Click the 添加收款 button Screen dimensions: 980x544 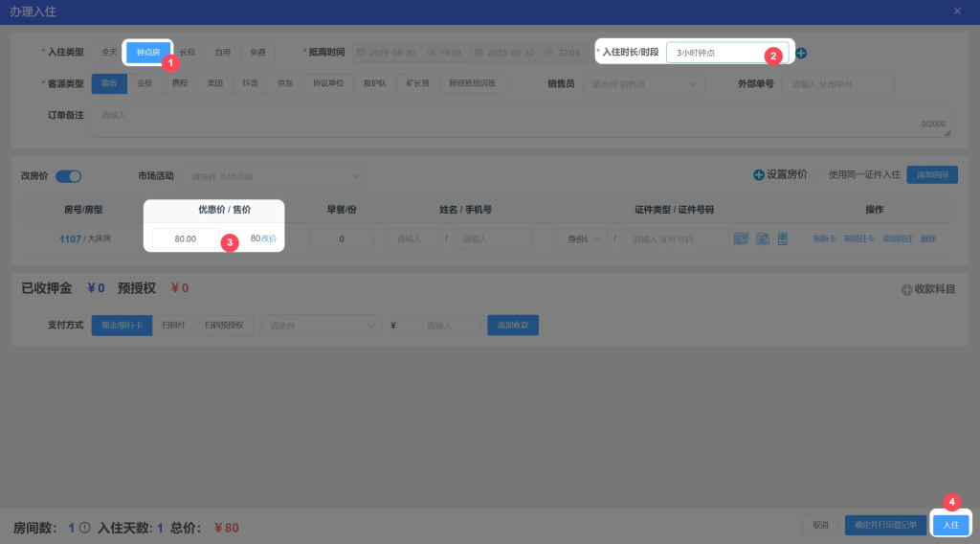[x=513, y=326]
